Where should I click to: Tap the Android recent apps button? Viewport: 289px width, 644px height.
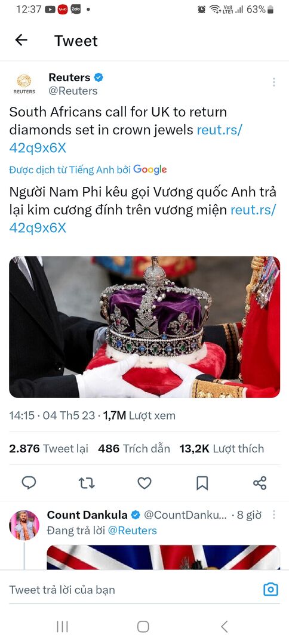click(62, 626)
